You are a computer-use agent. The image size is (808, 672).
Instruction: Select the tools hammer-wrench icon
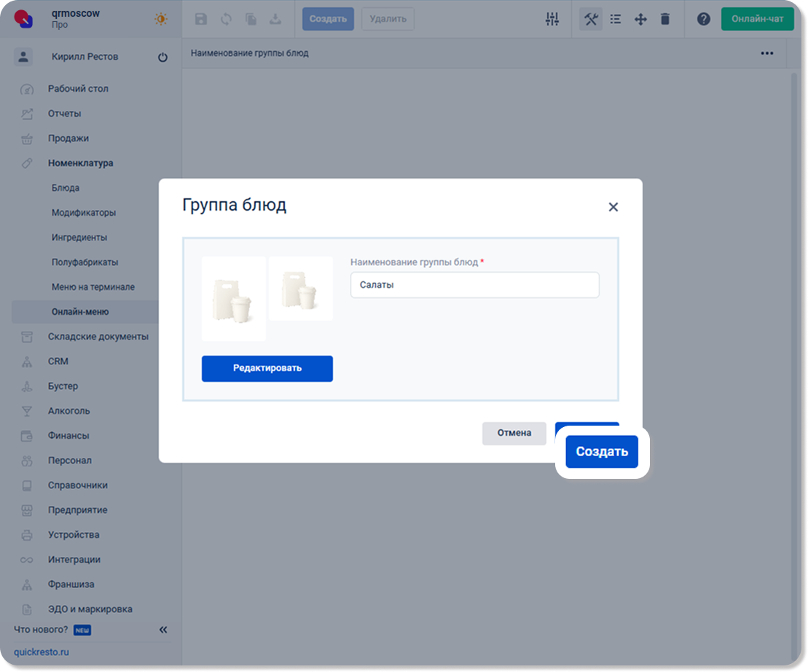[x=591, y=19]
